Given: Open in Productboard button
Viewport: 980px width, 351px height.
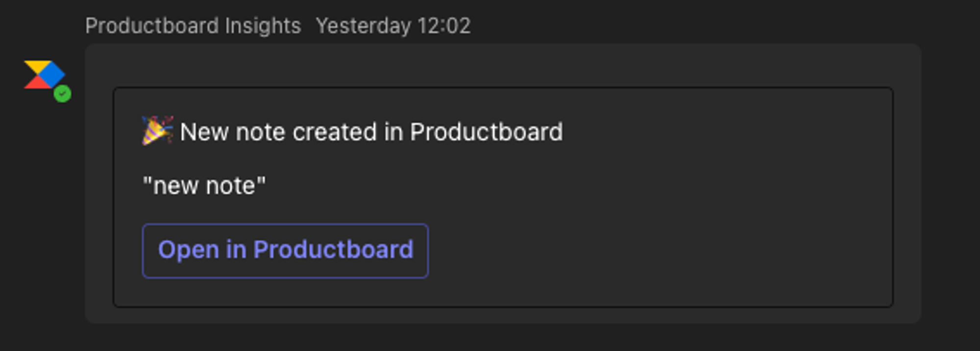Looking at the screenshot, I should coord(285,251).
